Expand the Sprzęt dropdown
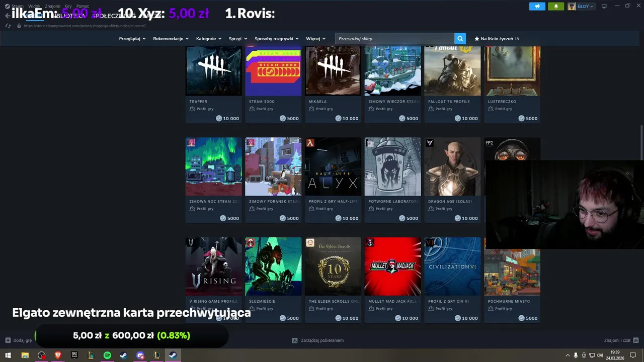This screenshot has width=644, height=362. [238, 38]
